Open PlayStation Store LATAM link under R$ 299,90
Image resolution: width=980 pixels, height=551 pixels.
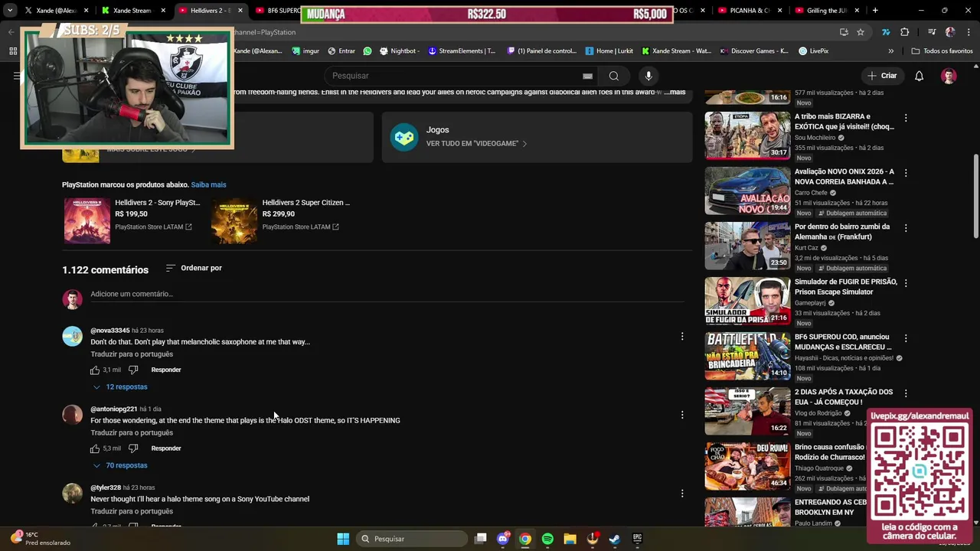[300, 227]
